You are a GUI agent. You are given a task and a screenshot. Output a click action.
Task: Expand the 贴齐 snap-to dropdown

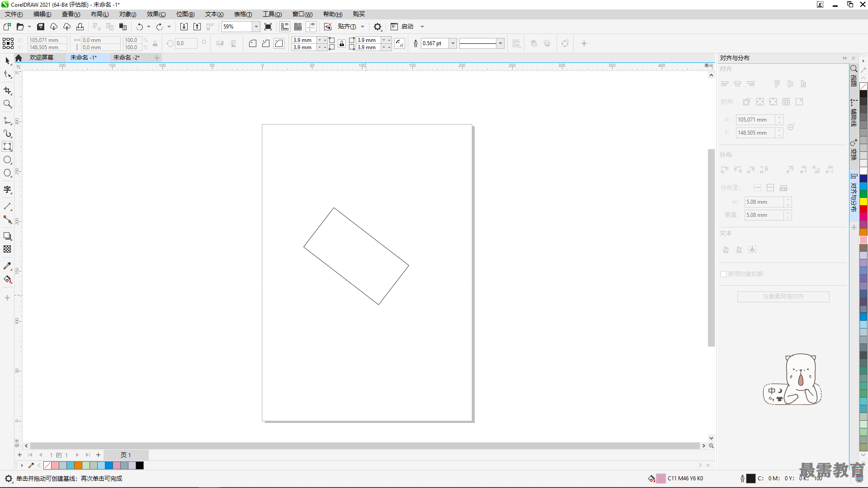pos(363,27)
